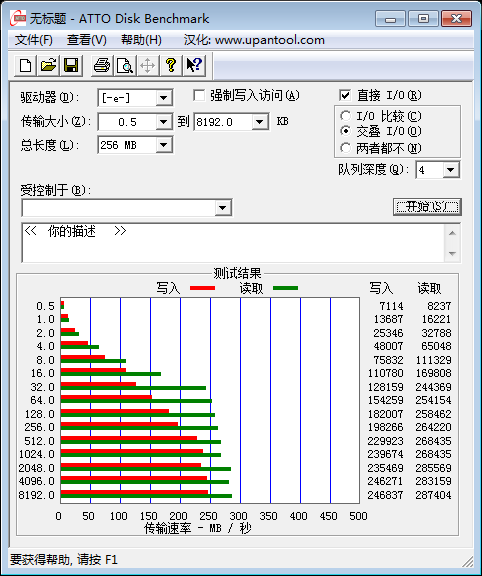Enable the 强制写入访问 checkbox
The height and width of the screenshot is (576, 482).
[x=199, y=96]
